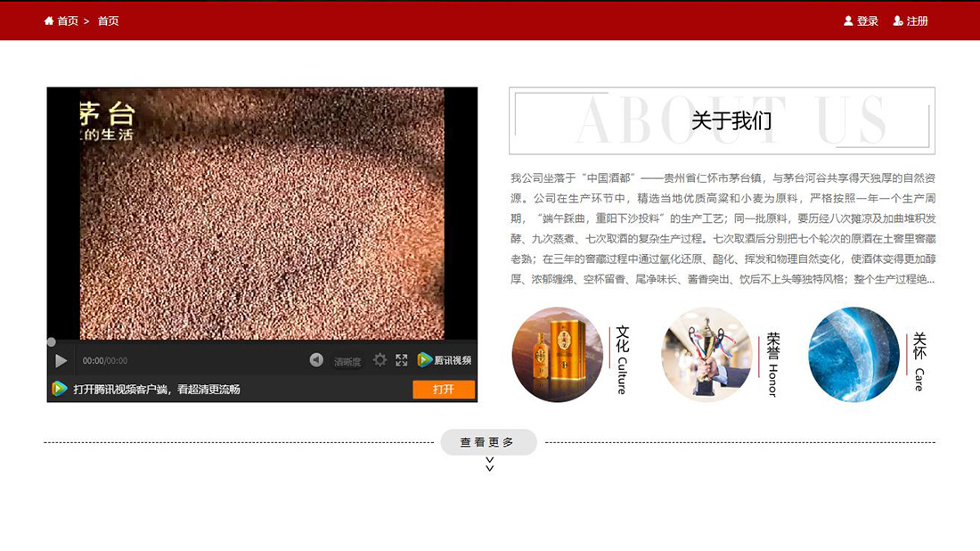Select the second 首页 breadcrumb item
This screenshot has width=980, height=551.
click(108, 21)
